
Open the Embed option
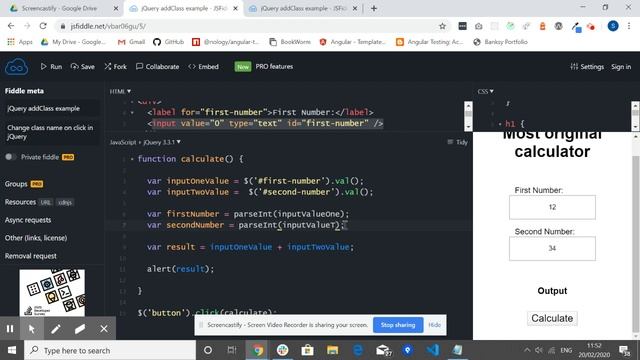pos(203,67)
